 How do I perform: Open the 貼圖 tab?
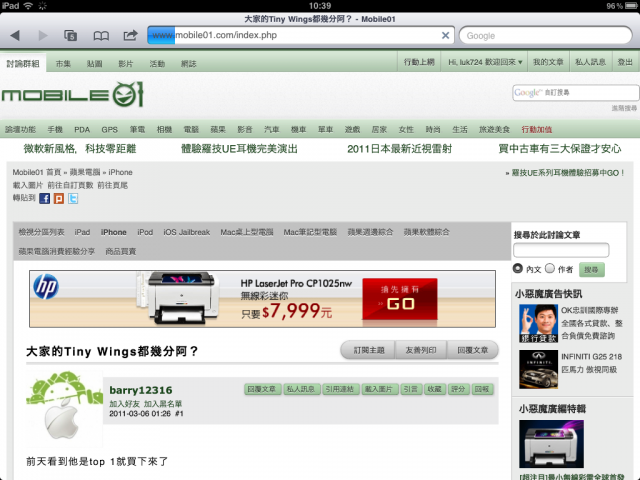click(x=95, y=64)
